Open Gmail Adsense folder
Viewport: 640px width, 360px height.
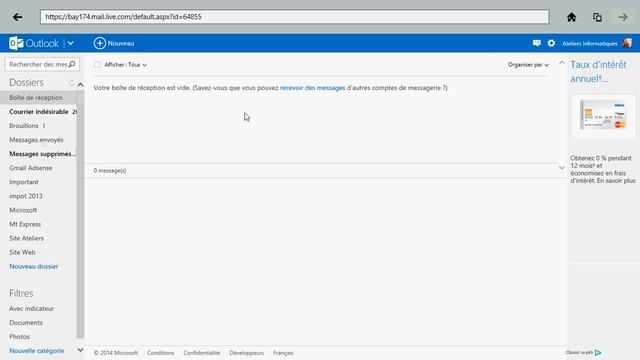tap(31, 168)
